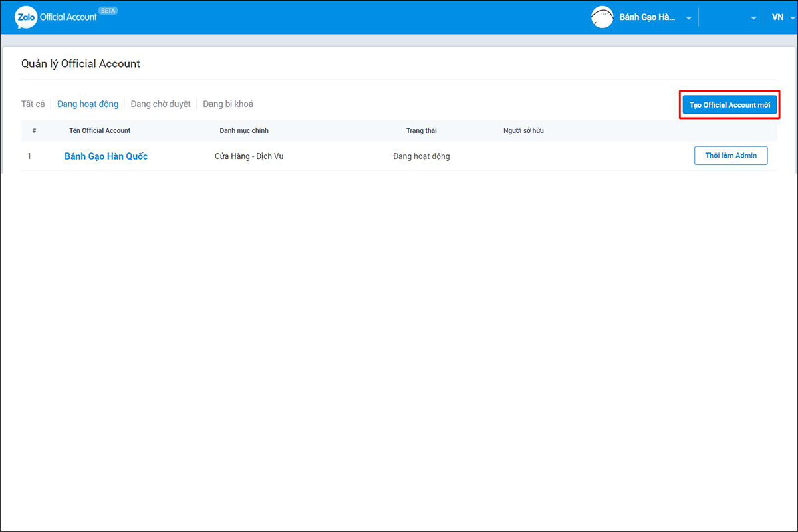Screen dimensions: 798x532
Task: Show the Đang bị khoá tab
Action: (x=228, y=104)
